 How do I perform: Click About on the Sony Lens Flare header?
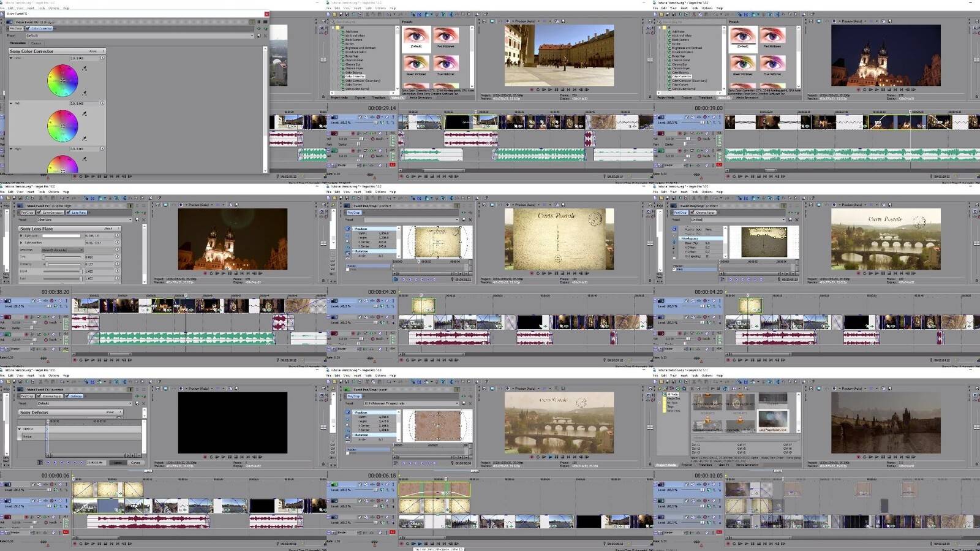coord(108,228)
